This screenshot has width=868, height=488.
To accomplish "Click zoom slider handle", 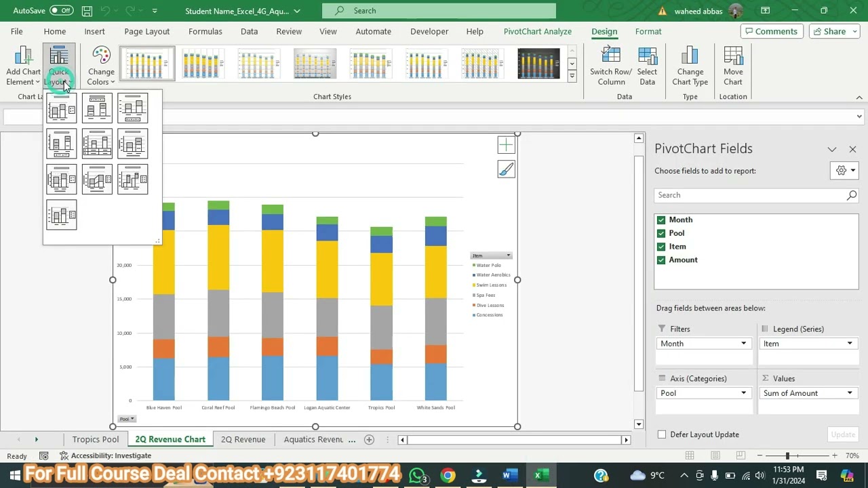I will [787, 456].
